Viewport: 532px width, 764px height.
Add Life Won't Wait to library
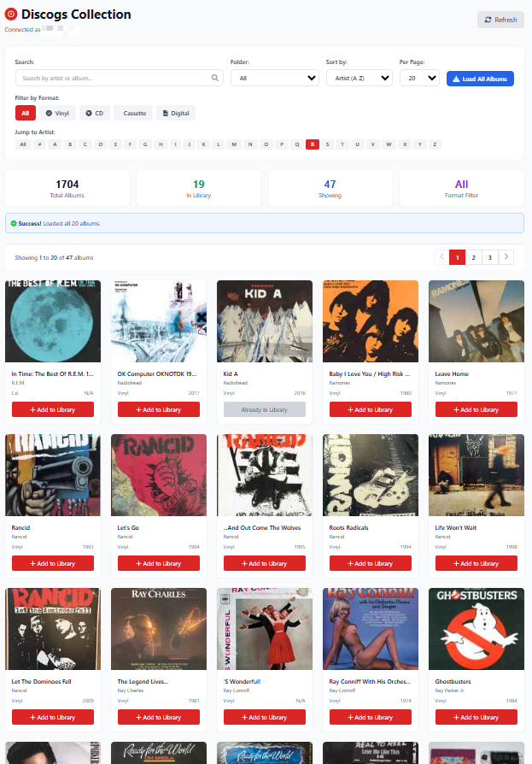(476, 564)
